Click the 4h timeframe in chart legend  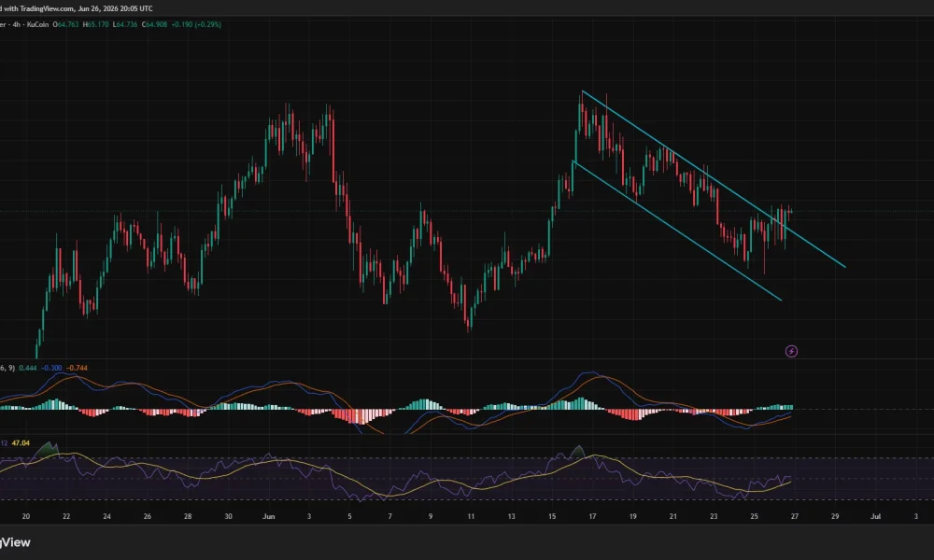coord(17,24)
